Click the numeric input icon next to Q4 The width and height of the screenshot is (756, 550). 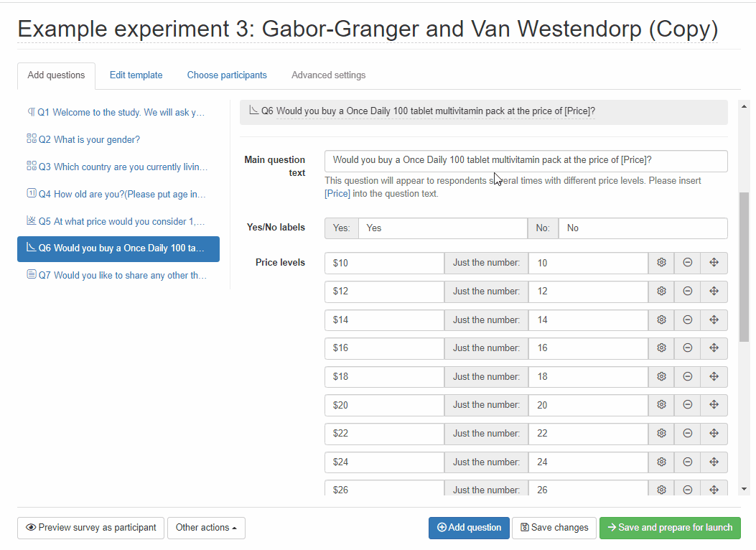pyautogui.click(x=32, y=194)
